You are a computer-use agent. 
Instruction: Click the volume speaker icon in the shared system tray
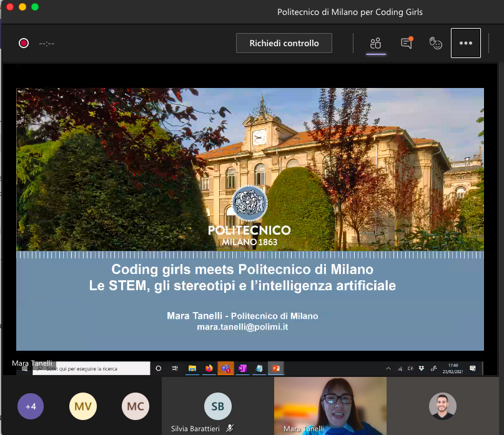(410, 368)
